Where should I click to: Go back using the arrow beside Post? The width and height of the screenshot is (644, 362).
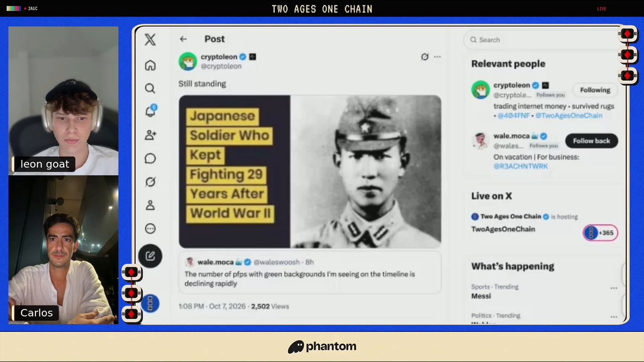183,39
